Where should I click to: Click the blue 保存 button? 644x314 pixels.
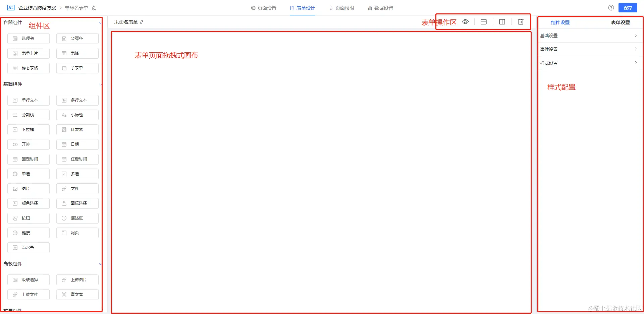[x=628, y=8]
